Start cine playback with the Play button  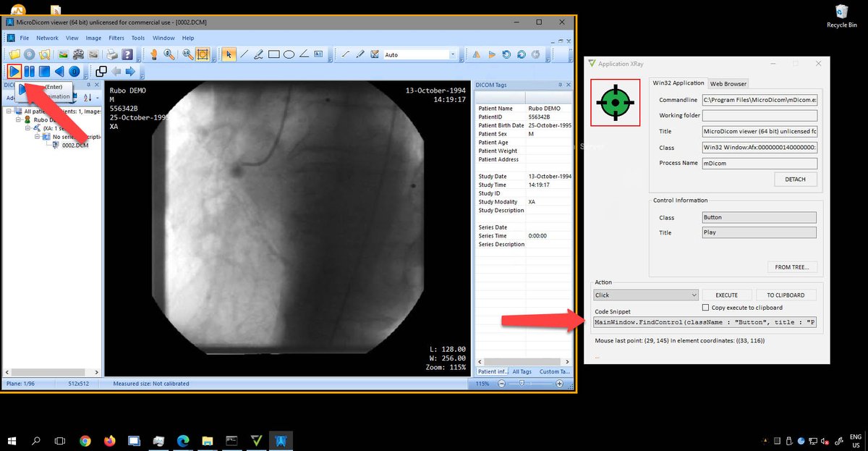(x=14, y=71)
